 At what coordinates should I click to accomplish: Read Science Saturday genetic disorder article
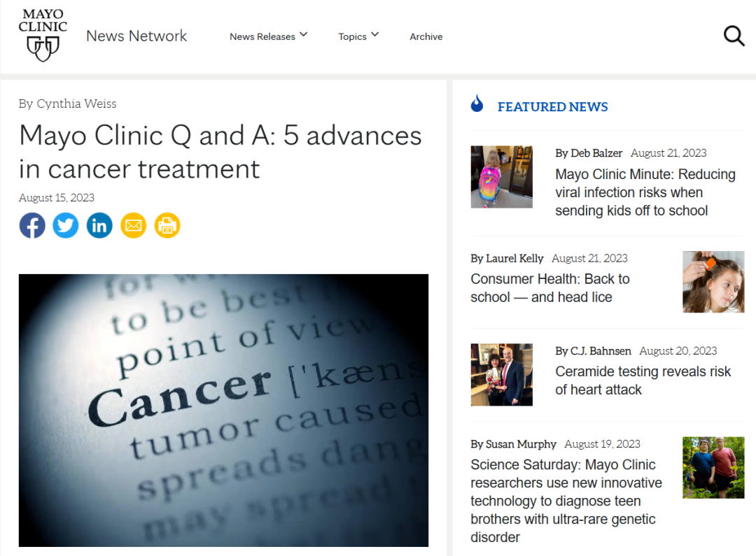tap(566, 501)
